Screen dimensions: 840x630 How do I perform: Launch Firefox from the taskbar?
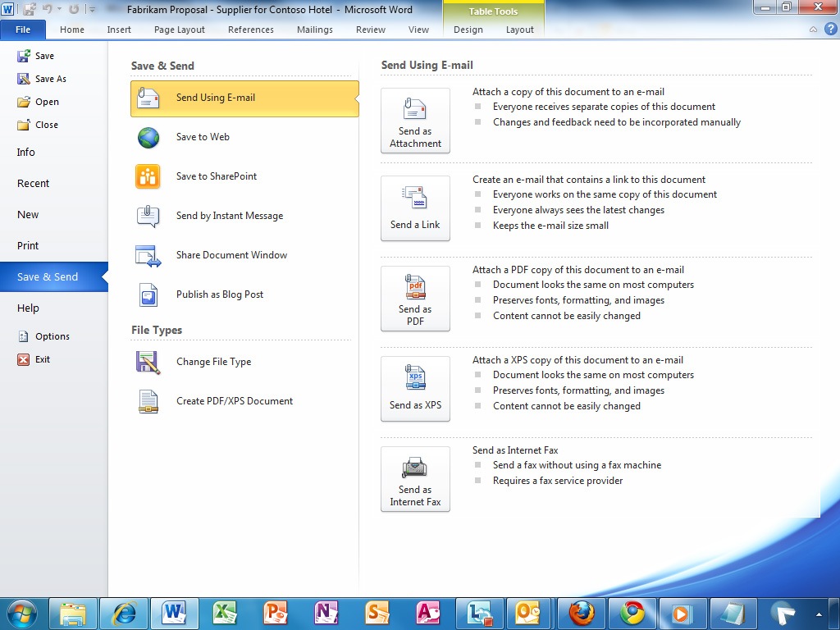(581, 614)
